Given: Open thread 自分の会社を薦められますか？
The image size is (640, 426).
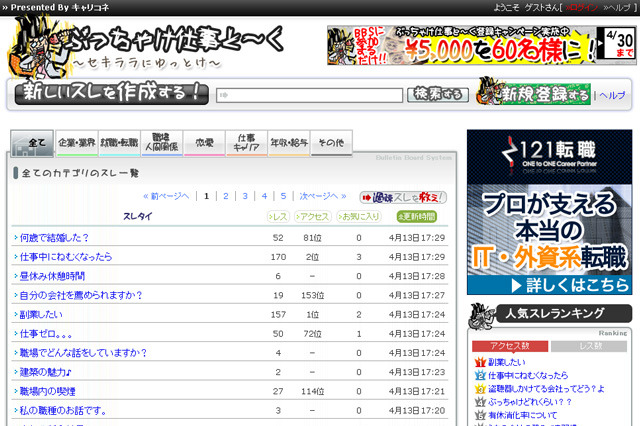Looking at the screenshot, I should tap(81, 295).
